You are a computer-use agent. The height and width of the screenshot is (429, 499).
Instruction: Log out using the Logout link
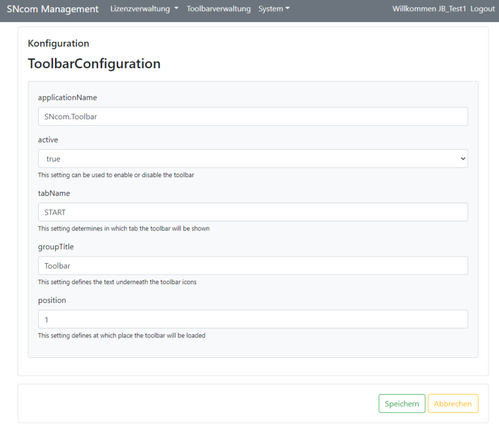[482, 9]
